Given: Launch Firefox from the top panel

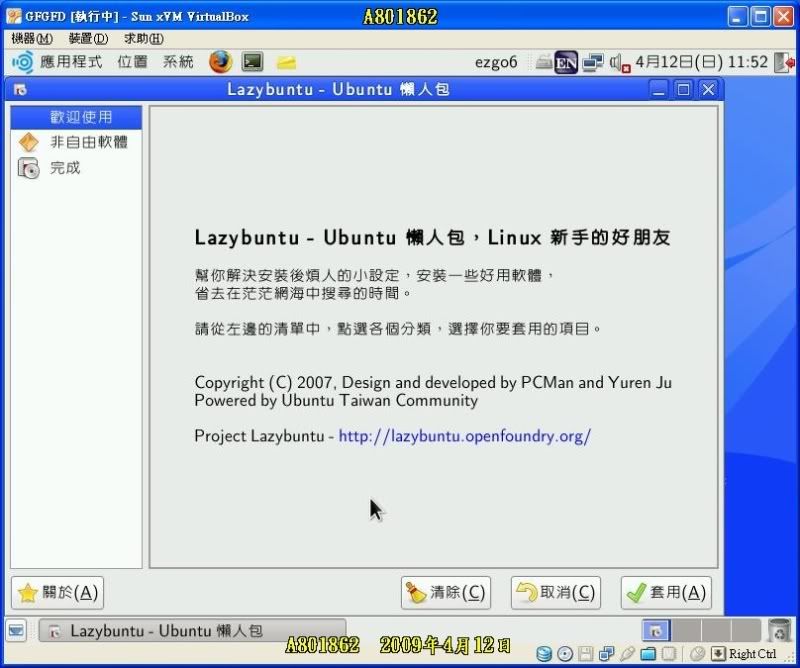Looking at the screenshot, I should [220, 62].
